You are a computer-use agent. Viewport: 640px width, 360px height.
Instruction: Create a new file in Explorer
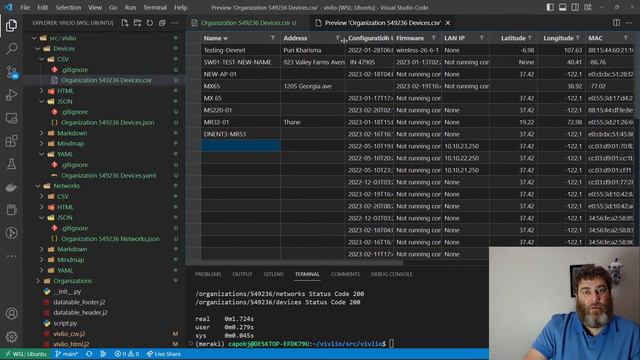point(125,23)
